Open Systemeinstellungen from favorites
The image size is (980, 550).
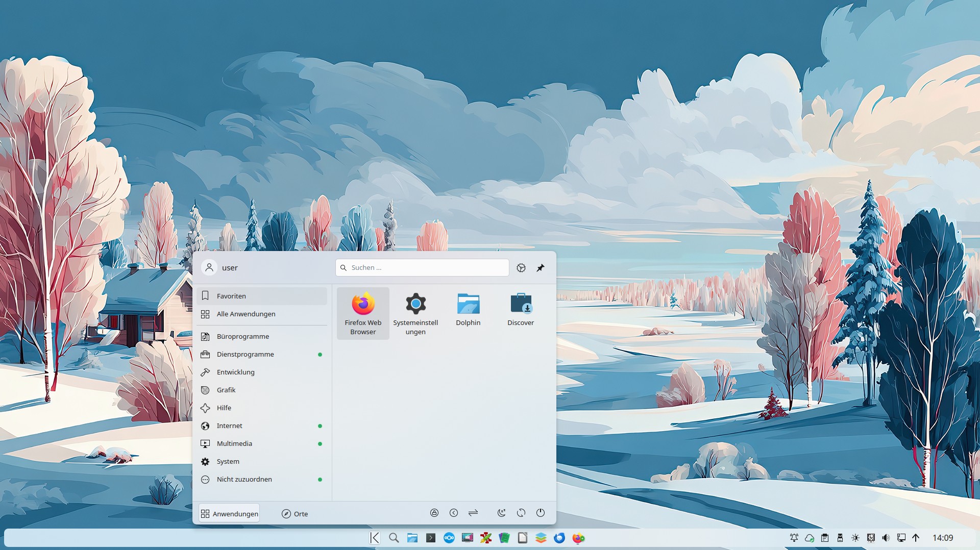click(415, 312)
